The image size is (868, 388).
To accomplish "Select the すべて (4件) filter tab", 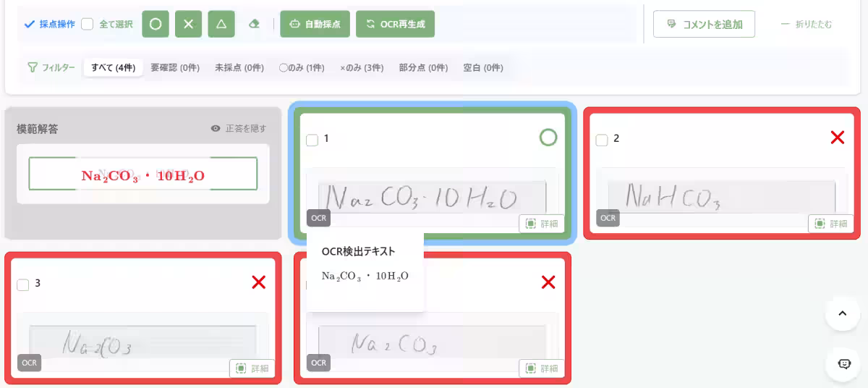I will [113, 67].
